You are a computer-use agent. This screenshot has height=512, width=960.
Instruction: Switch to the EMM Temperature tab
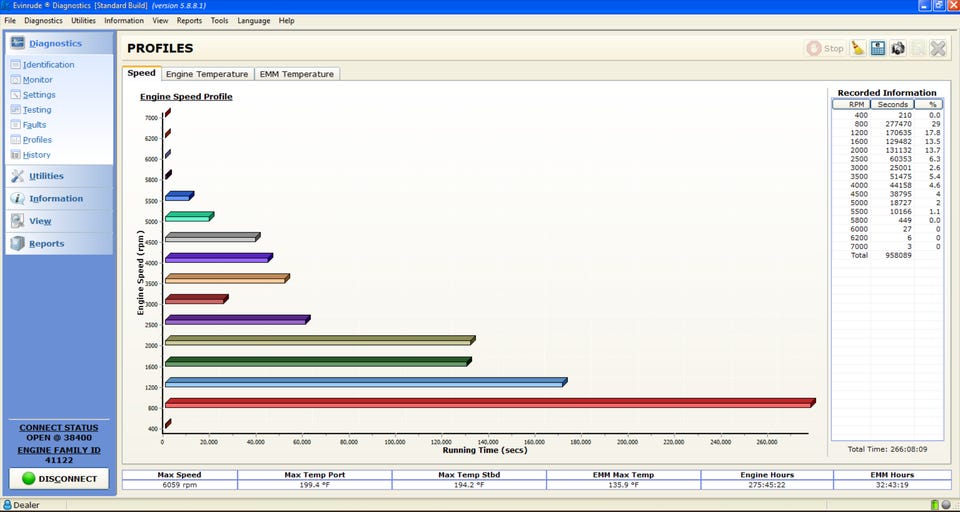pos(297,74)
